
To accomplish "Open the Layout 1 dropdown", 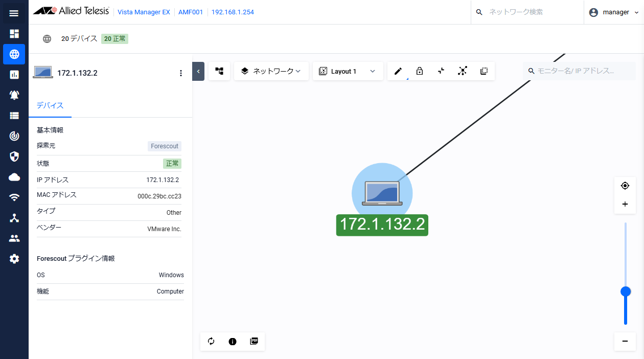I will 348,71.
